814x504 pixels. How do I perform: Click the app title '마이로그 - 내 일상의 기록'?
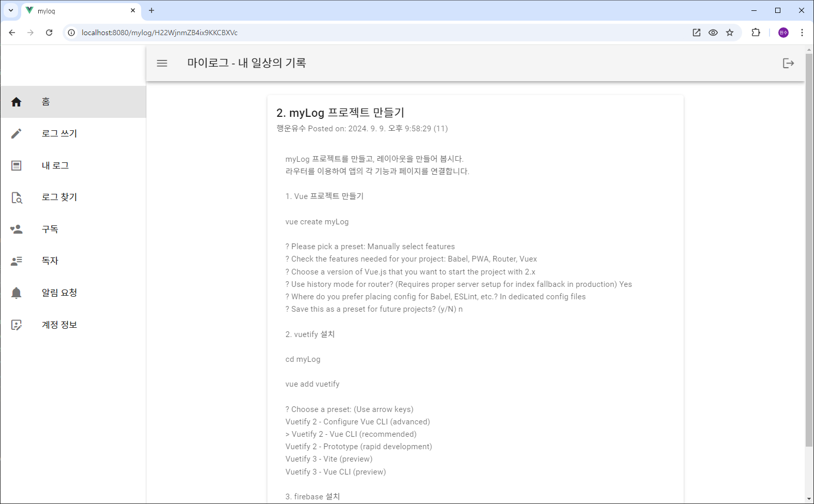point(247,63)
